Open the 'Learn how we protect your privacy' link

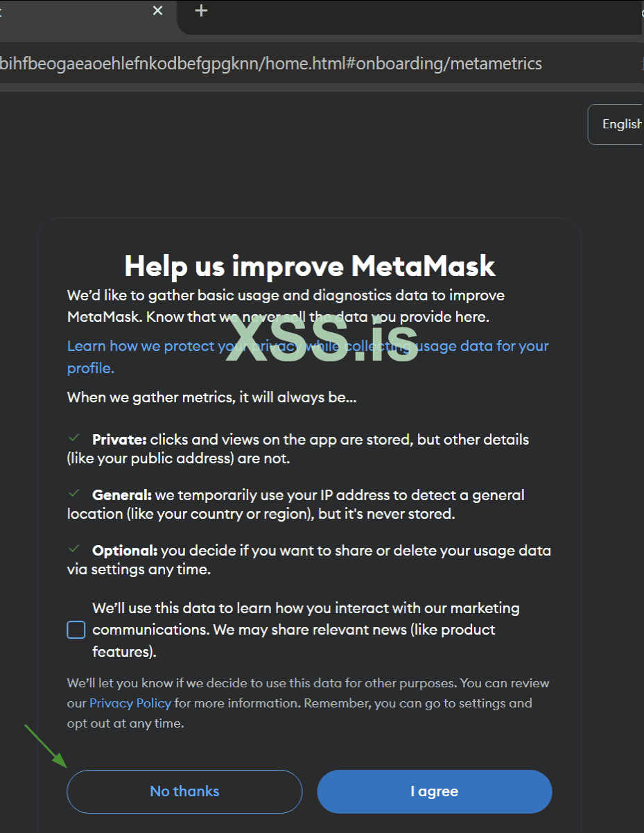coord(308,357)
